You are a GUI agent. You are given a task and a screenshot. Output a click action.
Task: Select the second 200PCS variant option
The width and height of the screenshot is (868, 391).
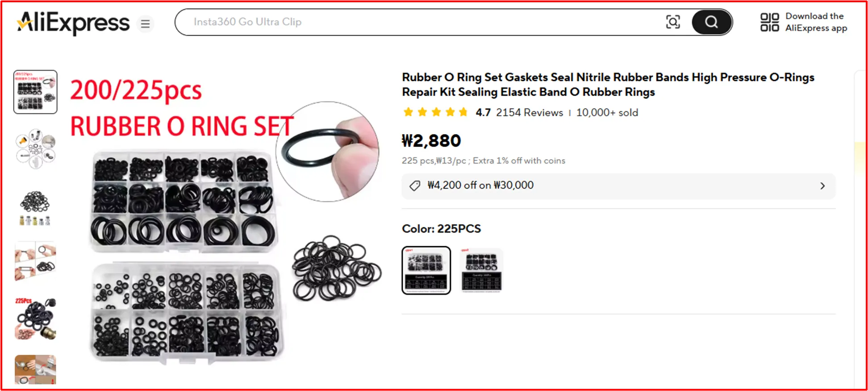(481, 270)
